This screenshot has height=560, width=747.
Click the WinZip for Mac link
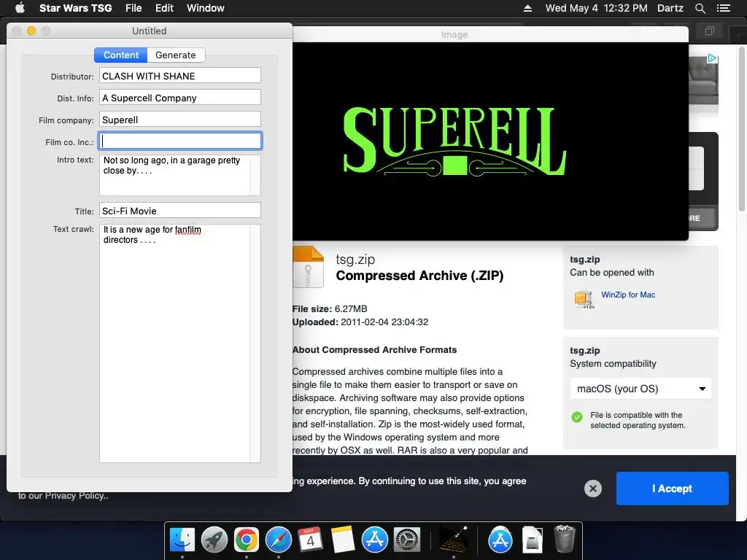coord(628,295)
